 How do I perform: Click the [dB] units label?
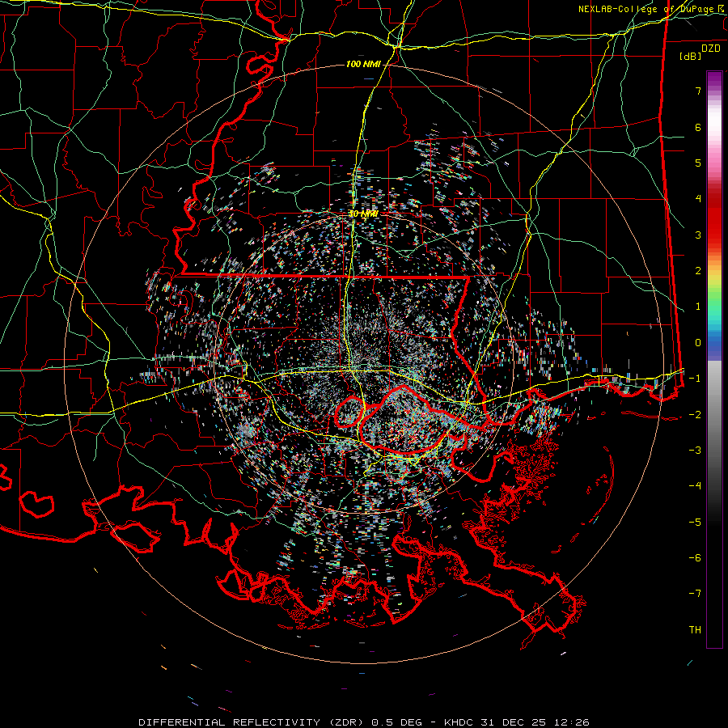[x=691, y=56]
